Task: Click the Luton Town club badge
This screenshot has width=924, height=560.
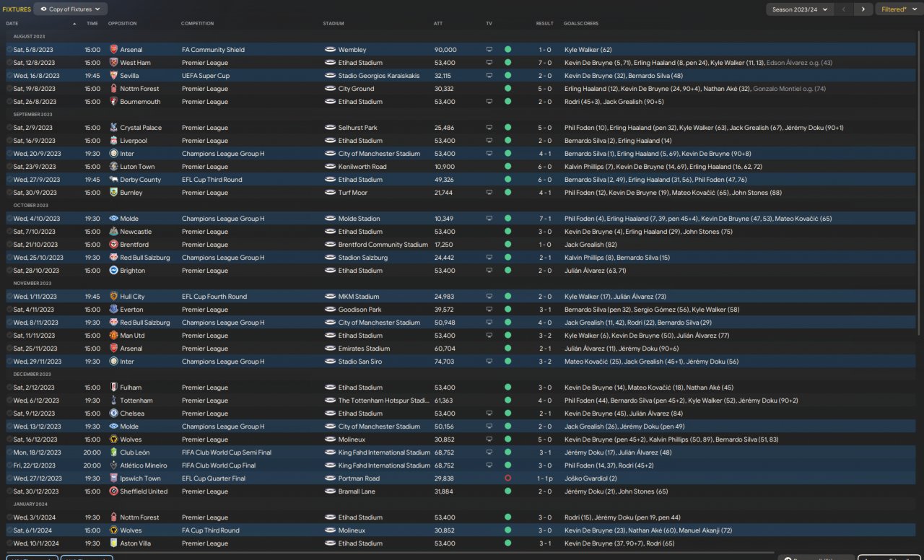Action: (113, 167)
